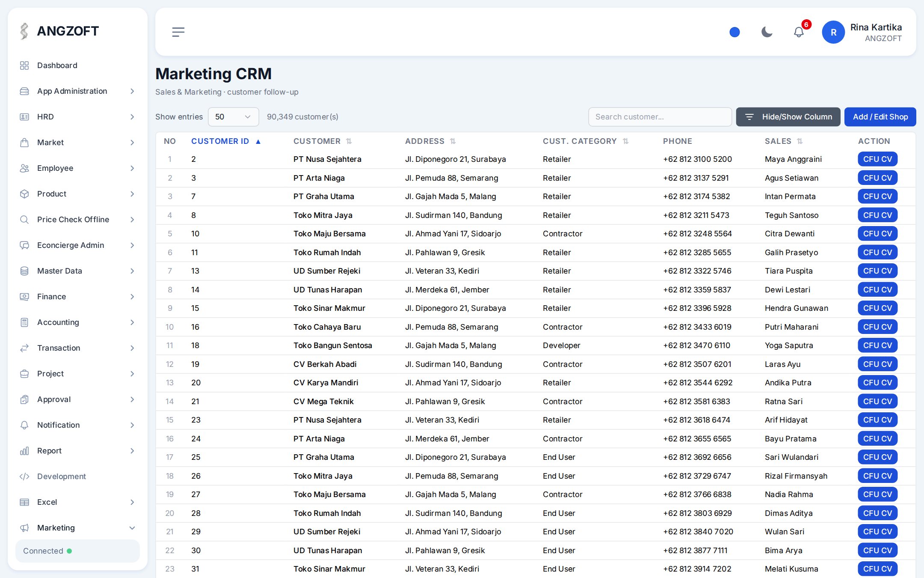The image size is (924, 578).
Task: Expand the Finance menu chevron
Action: [132, 297]
